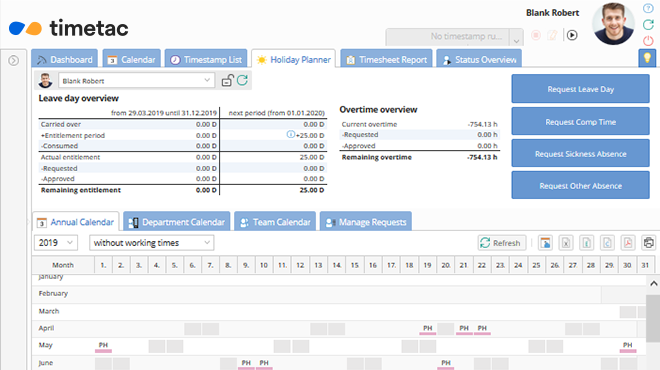660x370 pixels.
Task: Click the red stop timestamp icon
Action: pyautogui.click(x=536, y=35)
